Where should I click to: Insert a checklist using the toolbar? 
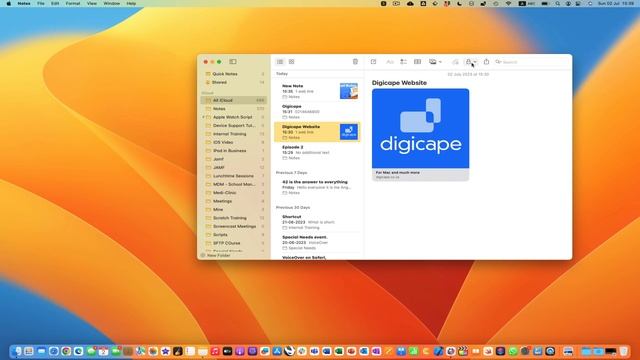tap(403, 62)
